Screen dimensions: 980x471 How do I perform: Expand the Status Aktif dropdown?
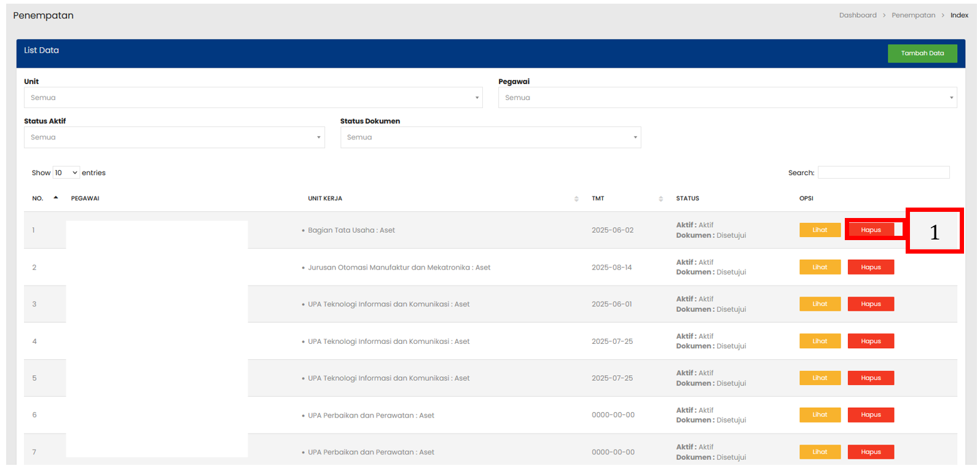[174, 138]
